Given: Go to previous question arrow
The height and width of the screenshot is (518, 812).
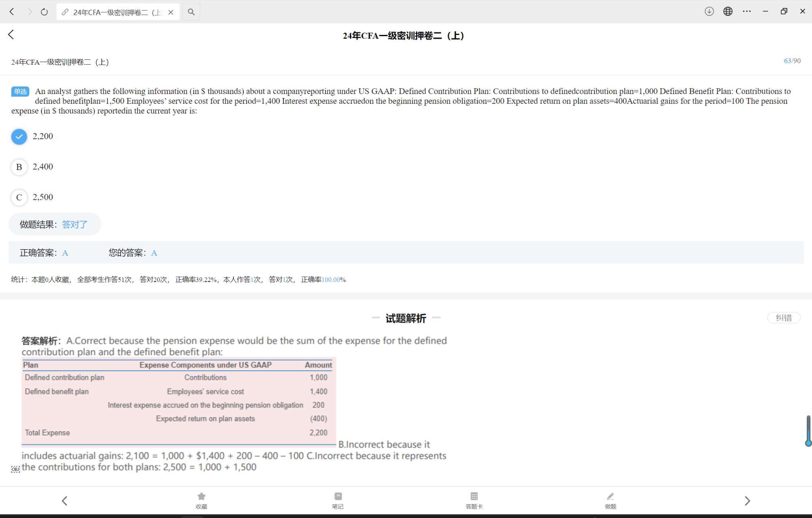Looking at the screenshot, I should 65,501.
